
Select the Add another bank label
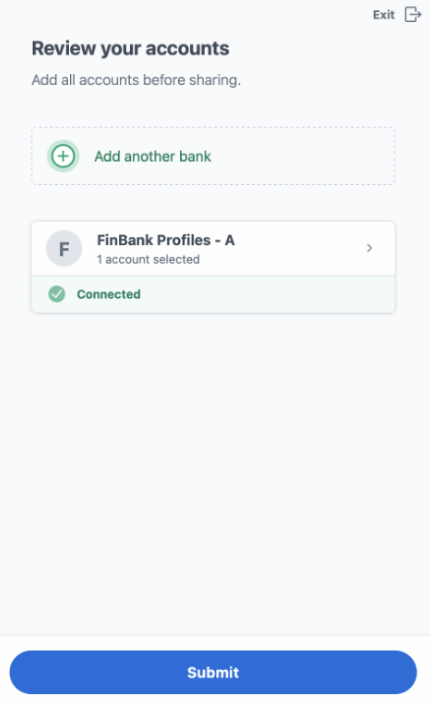tap(153, 156)
